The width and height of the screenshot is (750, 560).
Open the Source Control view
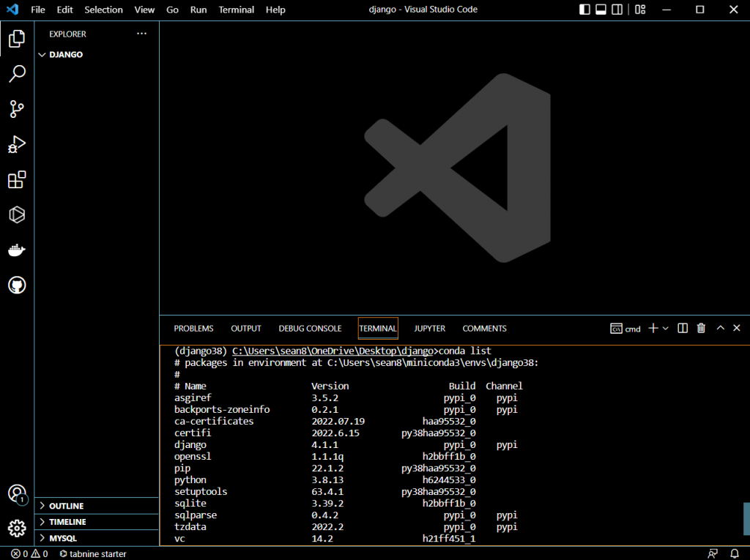(17, 109)
